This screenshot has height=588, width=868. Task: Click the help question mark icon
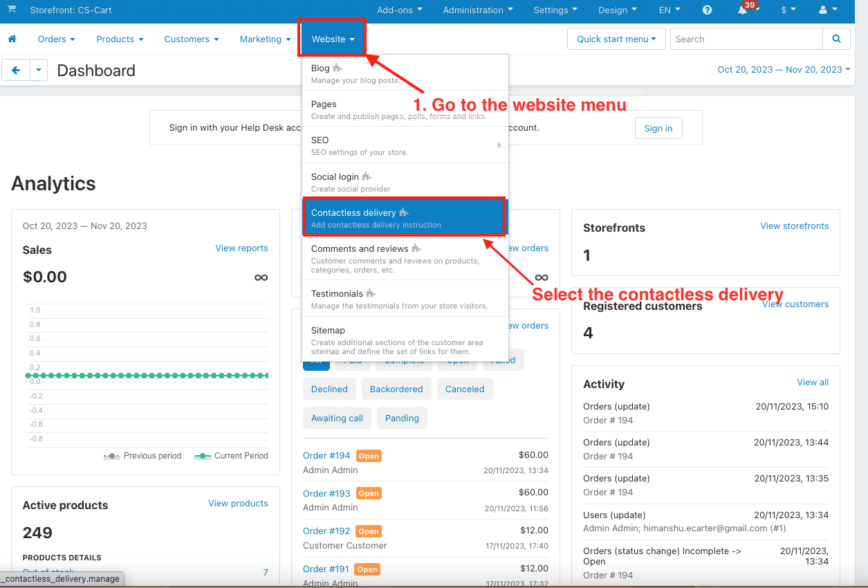pos(707,10)
